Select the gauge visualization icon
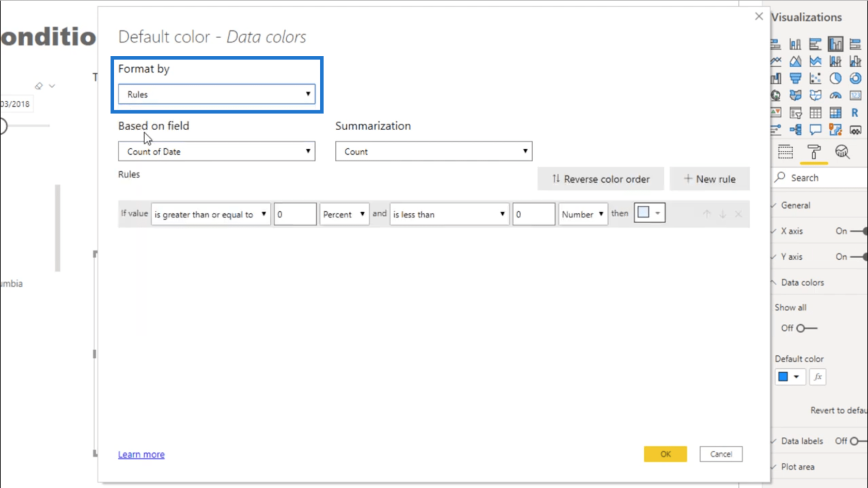Image resolution: width=868 pixels, height=488 pixels. point(835,96)
